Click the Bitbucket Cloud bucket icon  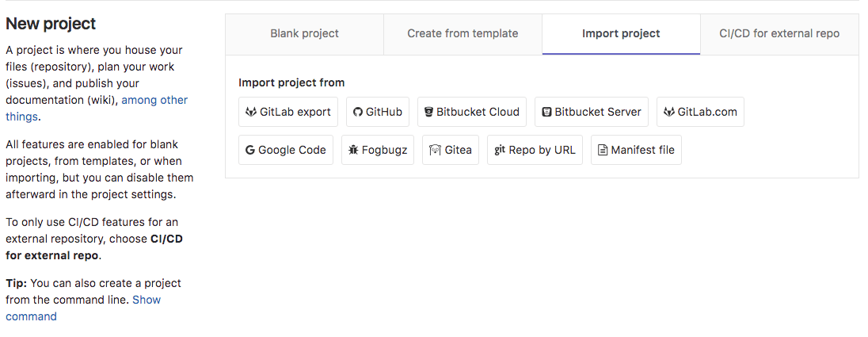point(428,112)
